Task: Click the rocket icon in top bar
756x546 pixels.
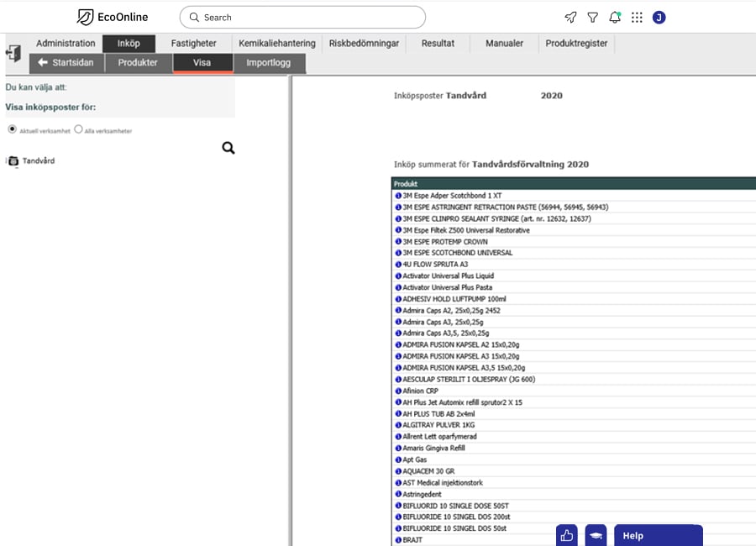Action: [570, 17]
